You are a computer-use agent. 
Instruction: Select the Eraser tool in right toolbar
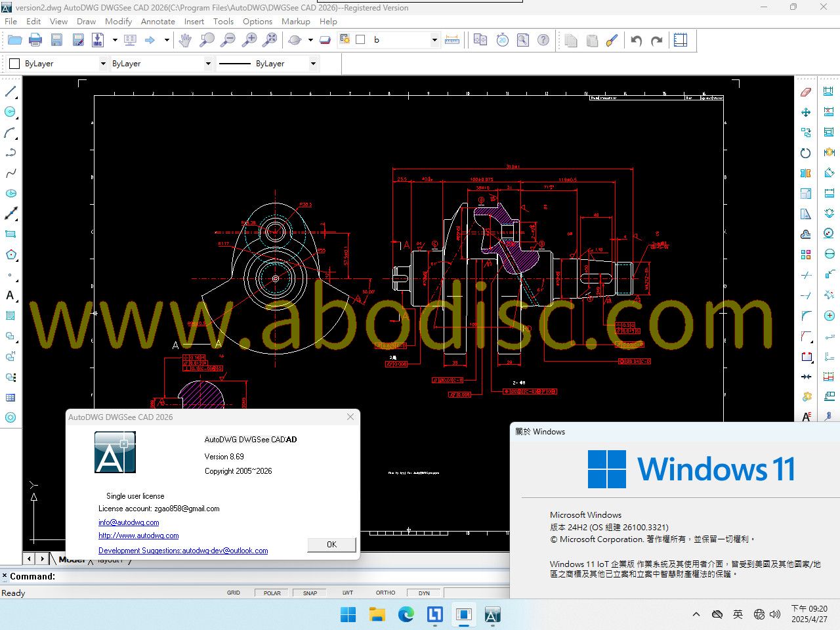click(x=806, y=92)
